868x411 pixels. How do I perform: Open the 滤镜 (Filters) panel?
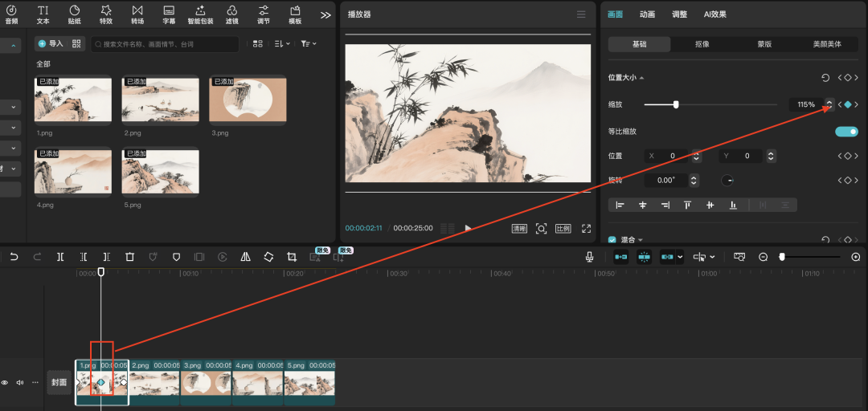pyautogui.click(x=232, y=15)
